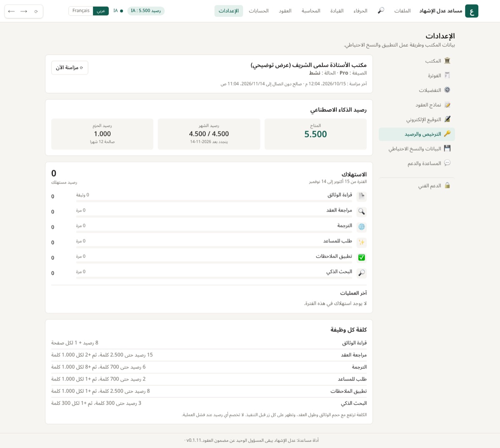Click the مراجعة العقد cost row label

354,355
